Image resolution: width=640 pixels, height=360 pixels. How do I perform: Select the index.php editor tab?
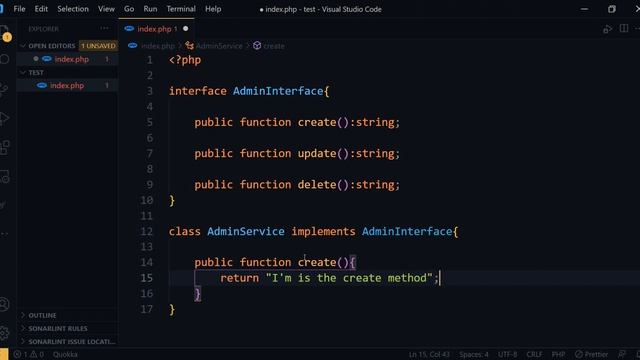click(x=156, y=29)
